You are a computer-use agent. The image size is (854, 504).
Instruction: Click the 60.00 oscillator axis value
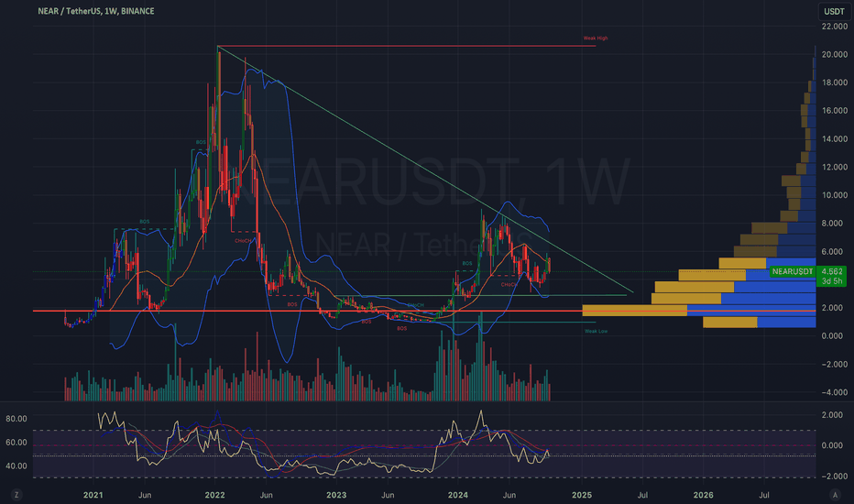point(16,443)
